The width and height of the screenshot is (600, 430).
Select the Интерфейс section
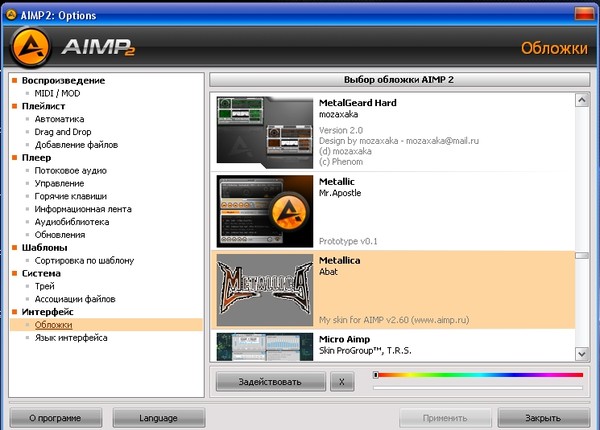click(47, 312)
